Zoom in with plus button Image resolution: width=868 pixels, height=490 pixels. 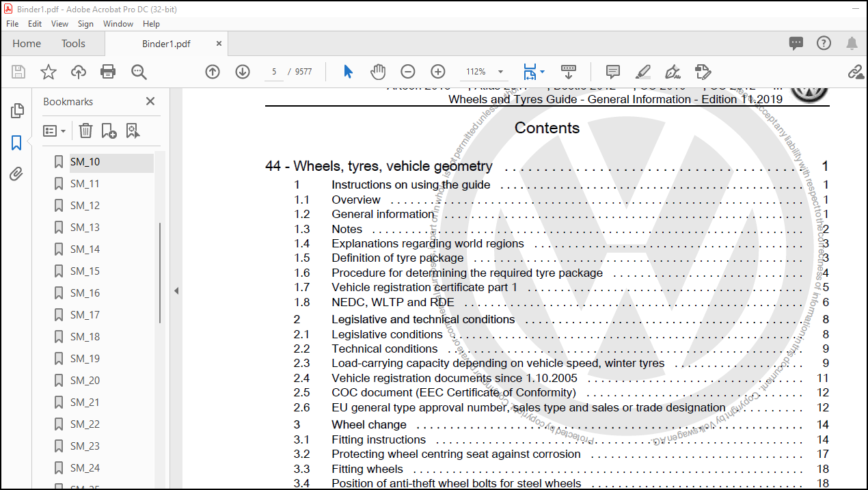coord(438,72)
